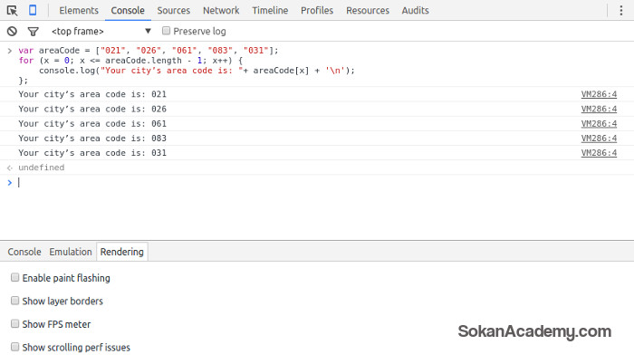Screen dimensions: 634x364
Task: Open the Network tab
Action: 221,11
